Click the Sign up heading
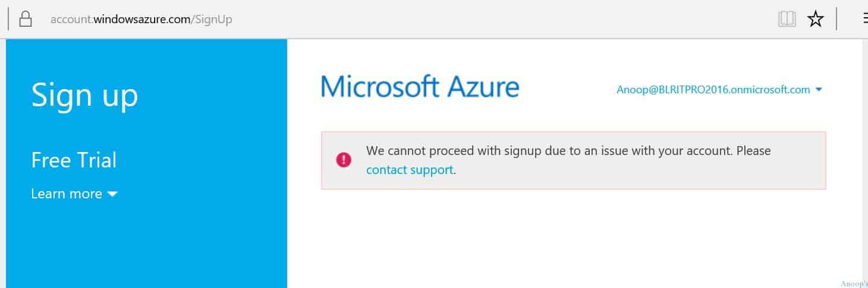Viewport: 868px width, 288px height. click(x=84, y=95)
